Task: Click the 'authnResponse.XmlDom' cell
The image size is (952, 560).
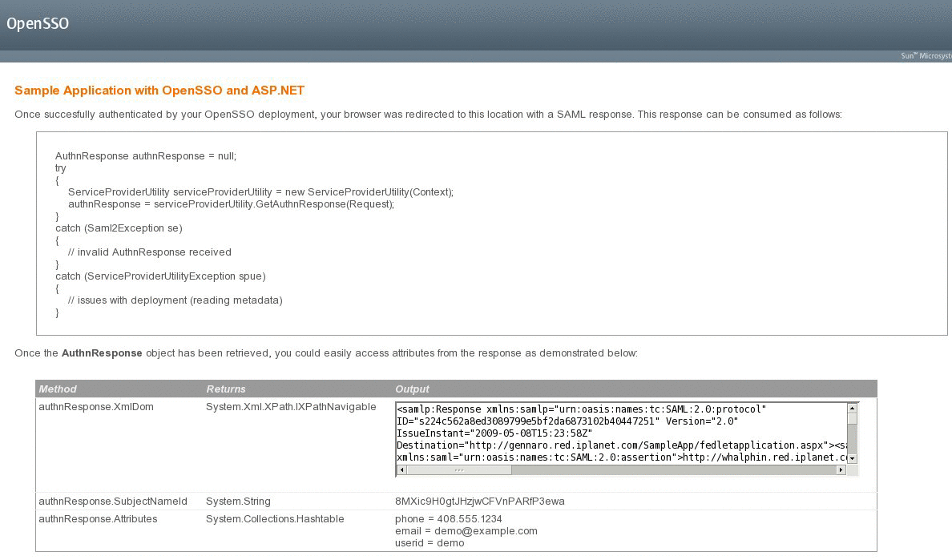Action: tap(96, 406)
